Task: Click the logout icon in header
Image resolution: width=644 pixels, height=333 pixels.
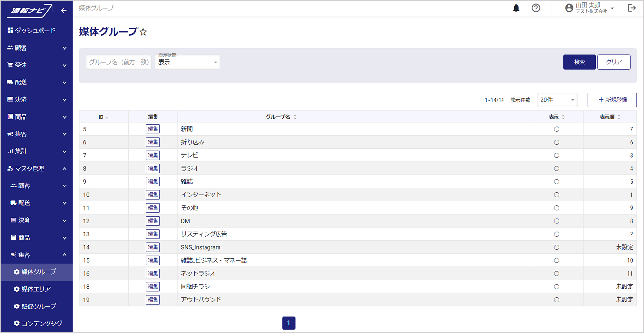Action: coord(632,8)
